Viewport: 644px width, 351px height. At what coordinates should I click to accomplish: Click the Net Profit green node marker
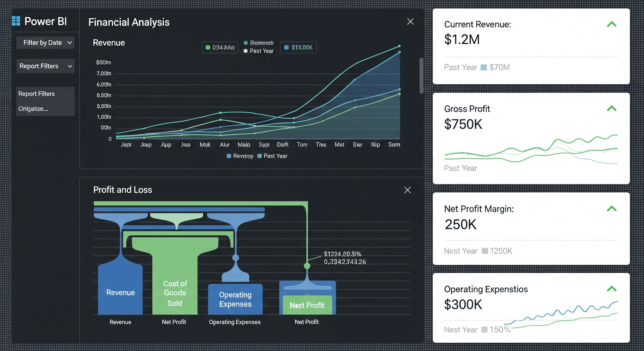pyautogui.click(x=307, y=266)
